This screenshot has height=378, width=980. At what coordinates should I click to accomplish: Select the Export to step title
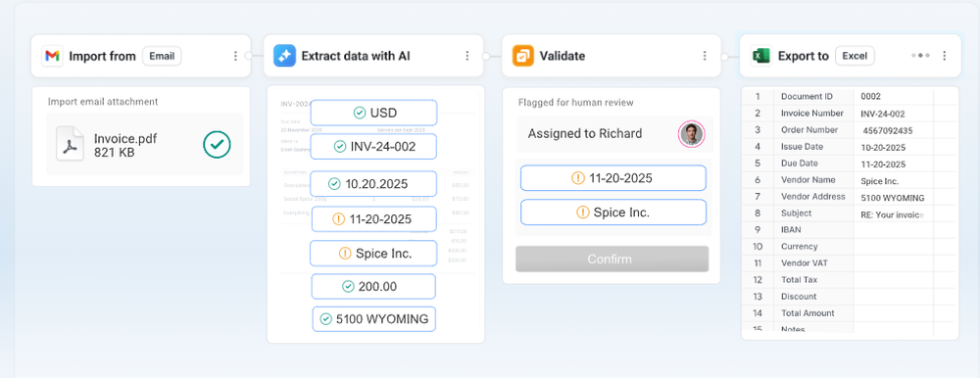(804, 56)
